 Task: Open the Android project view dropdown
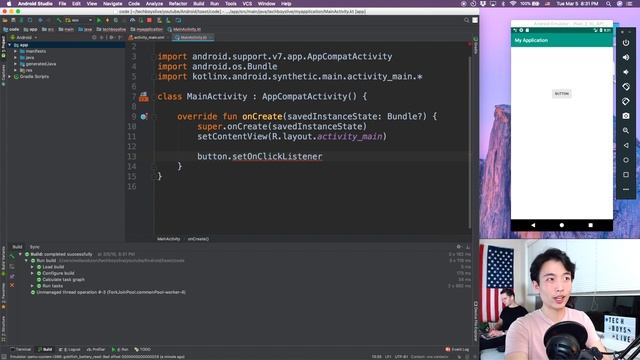[24, 37]
